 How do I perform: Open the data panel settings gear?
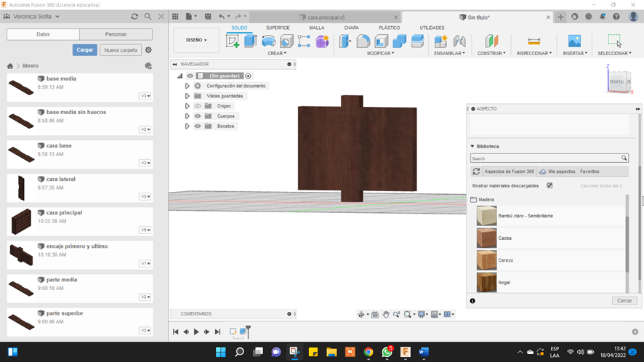point(148,50)
